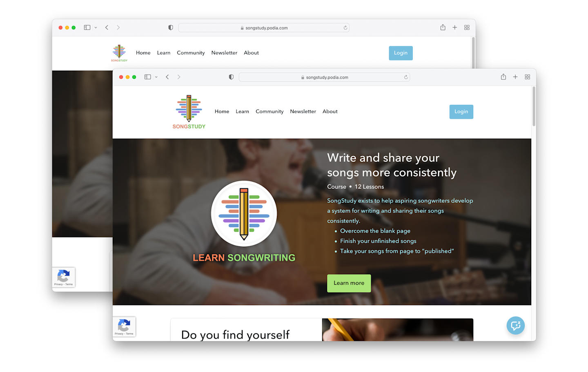Expand sidebar dropdown arrow in back window
Image resolution: width=588 pixels, height=372 pixels.
coord(96,28)
